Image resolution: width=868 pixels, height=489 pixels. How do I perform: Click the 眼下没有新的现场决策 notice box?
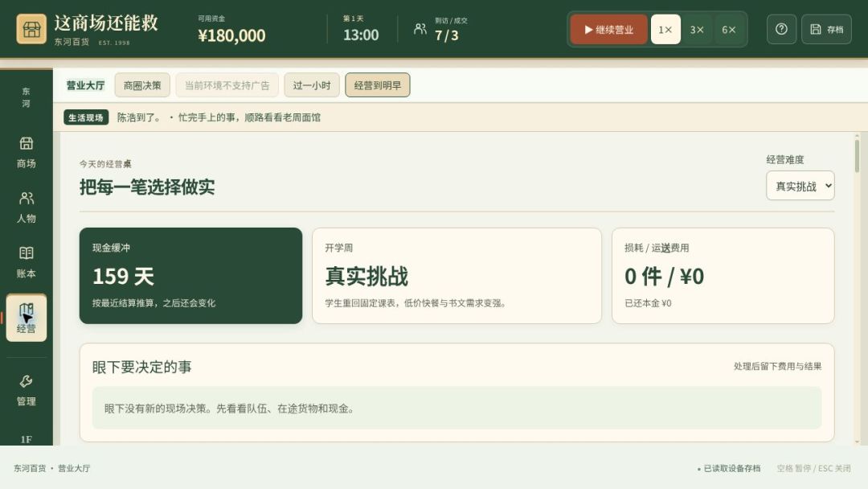(457, 408)
